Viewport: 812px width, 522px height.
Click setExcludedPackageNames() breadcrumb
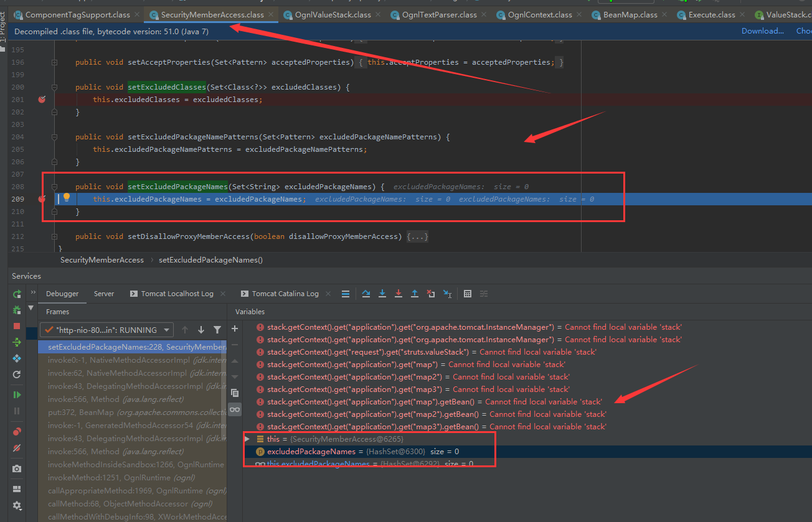[211, 260]
